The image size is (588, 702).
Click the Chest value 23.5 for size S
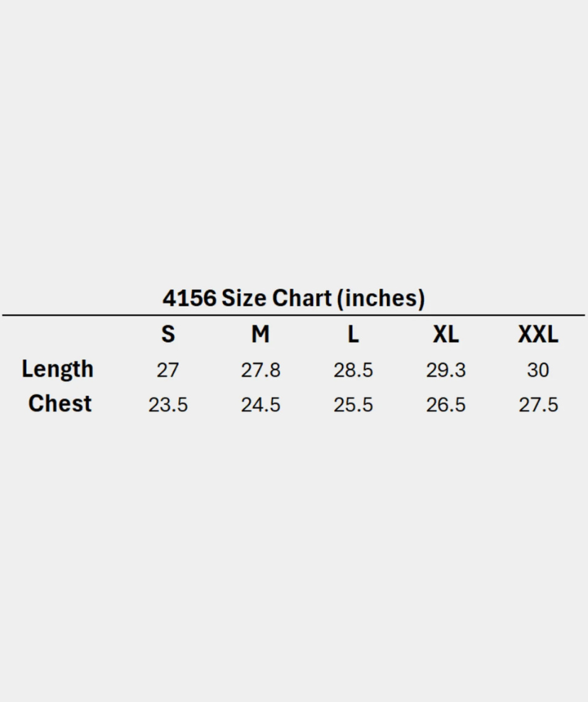tap(168, 405)
